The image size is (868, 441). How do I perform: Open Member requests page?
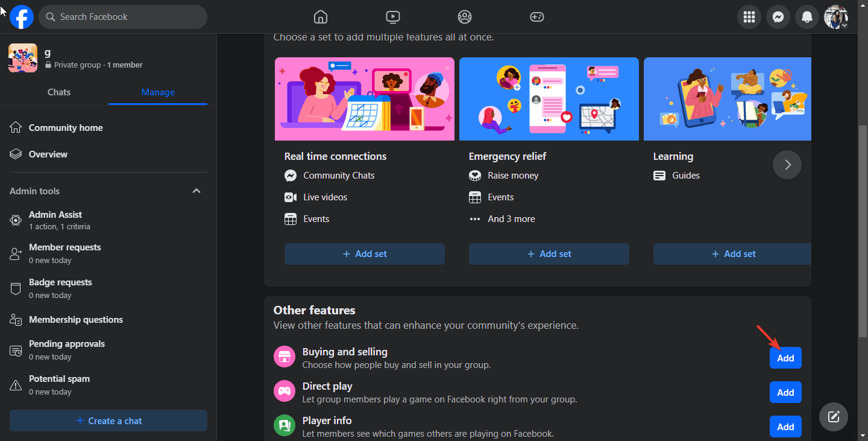tap(108, 254)
